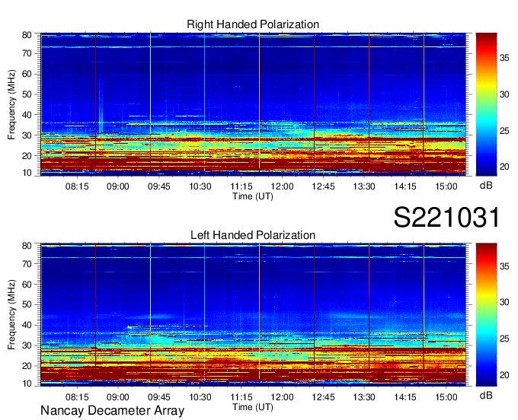The height and width of the screenshot is (420, 518).
Task: Click the 40 MHz tick on Right Handed plot
Action: click(x=27, y=115)
